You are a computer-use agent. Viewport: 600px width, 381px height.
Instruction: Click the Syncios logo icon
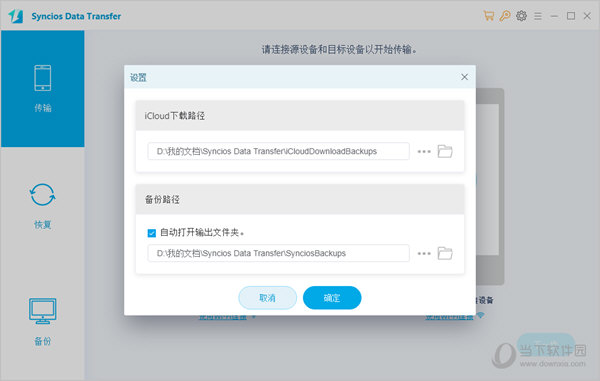(16, 16)
